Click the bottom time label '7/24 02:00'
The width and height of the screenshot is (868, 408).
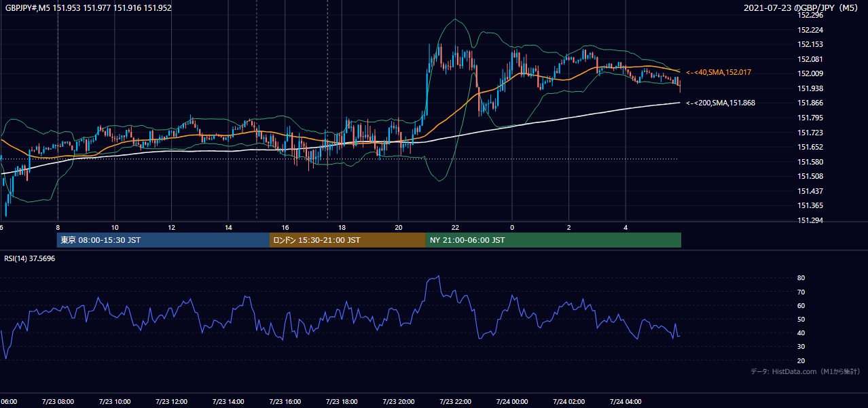click(568, 402)
